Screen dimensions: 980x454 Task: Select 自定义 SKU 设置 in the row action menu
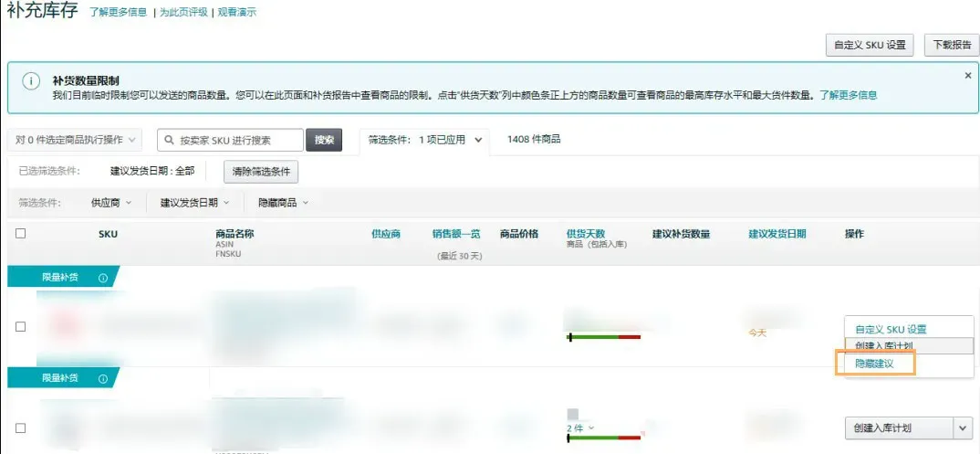(891, 329)
